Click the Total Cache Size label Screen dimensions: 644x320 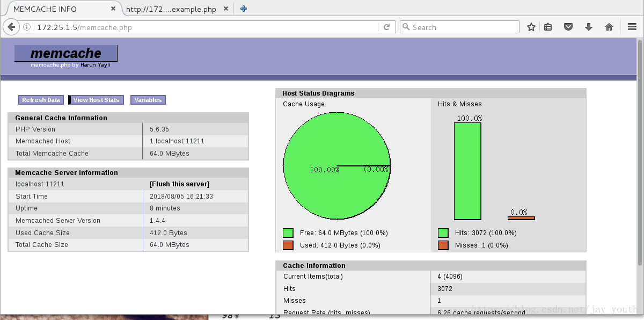(x=42, y=245)
